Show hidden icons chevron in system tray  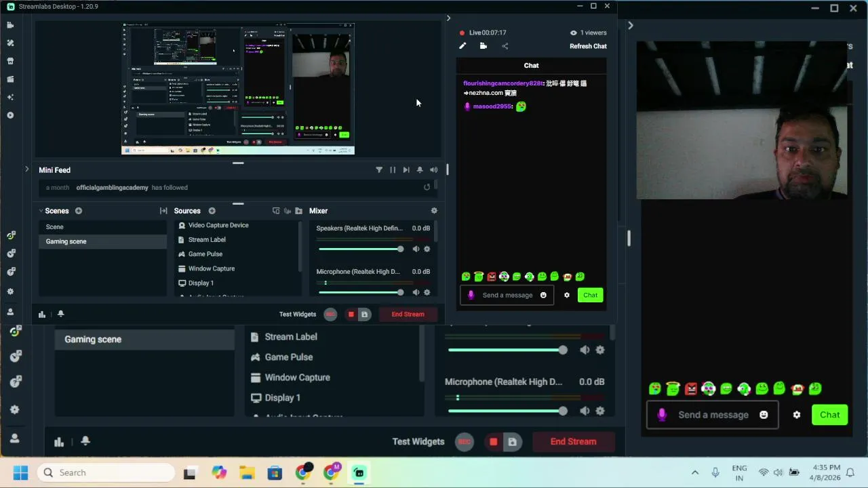pos(695,472)
